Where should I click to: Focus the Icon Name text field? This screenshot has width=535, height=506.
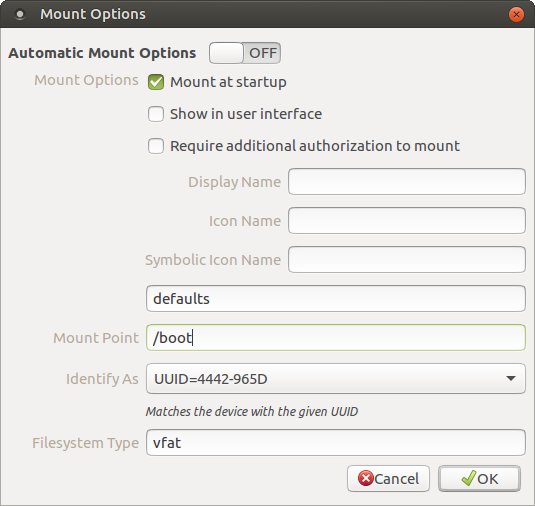pyautogui.click(x=407, y=220)
